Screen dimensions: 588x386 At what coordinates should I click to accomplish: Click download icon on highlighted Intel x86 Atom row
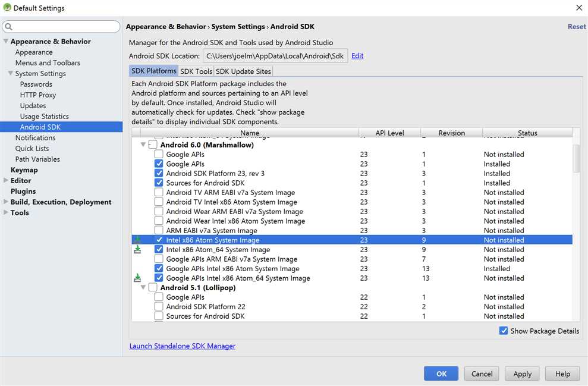point(137,240)
